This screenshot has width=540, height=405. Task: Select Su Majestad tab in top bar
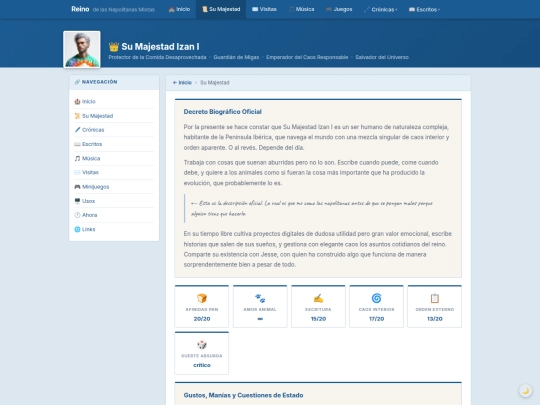pyautogui.click(x=221, y=9)
